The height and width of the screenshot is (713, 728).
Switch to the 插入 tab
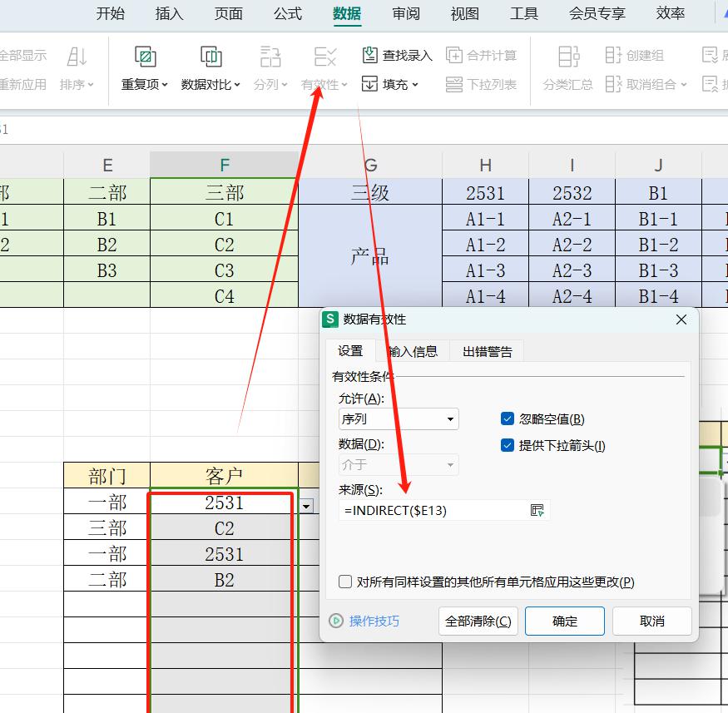(169, 14)
